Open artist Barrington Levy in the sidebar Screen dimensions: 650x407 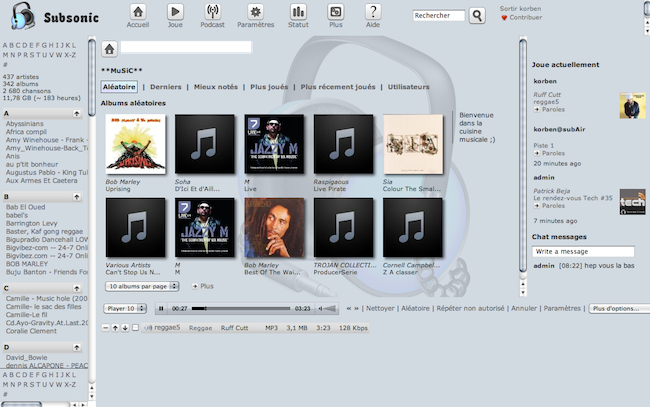click(30, 223)
